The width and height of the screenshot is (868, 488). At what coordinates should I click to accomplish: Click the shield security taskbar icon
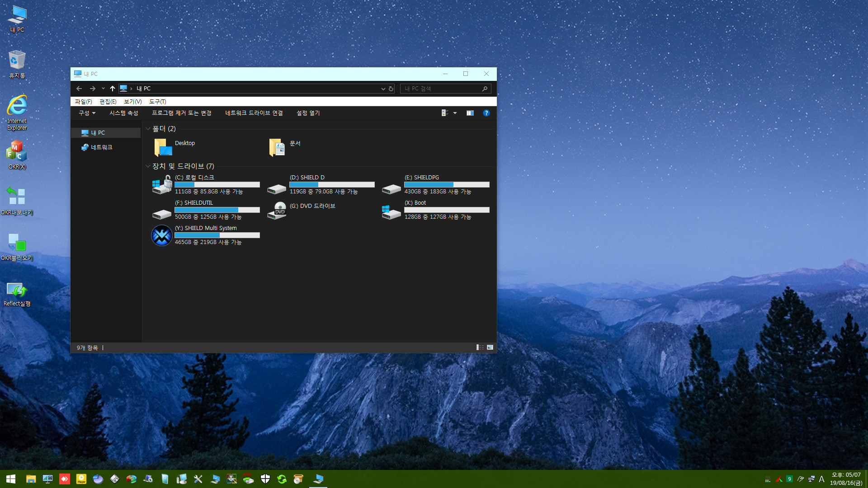pos(265,479)
